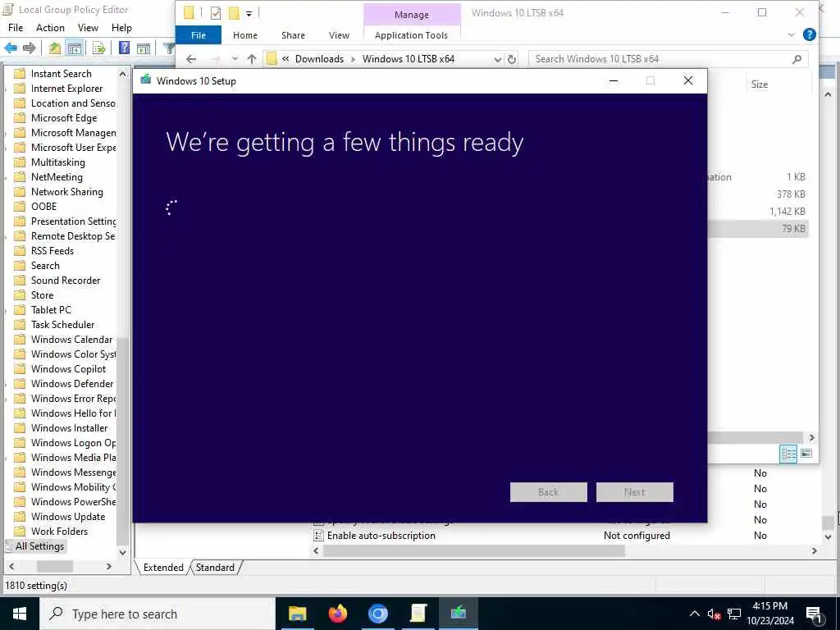
Task: Show hidden tray icons chevron
Action: [x=694, y=614]
